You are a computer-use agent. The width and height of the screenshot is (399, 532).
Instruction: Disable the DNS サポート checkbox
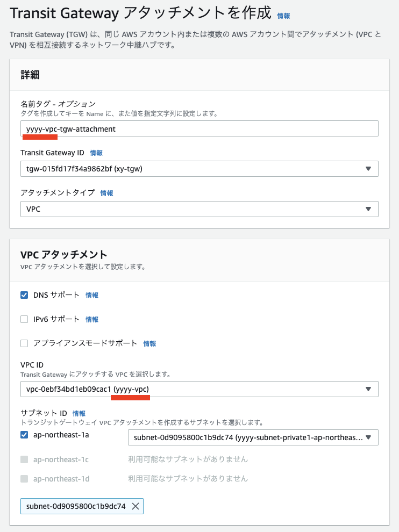coord(24,294)
